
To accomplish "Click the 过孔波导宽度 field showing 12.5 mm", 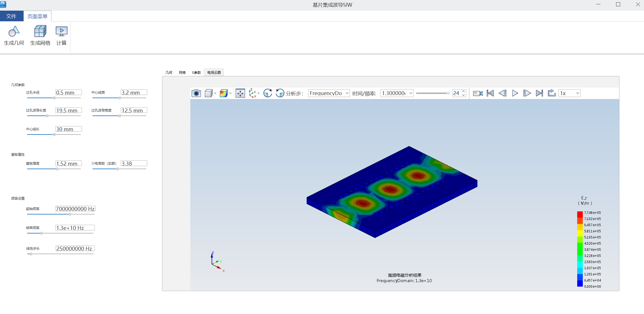I will click(x=134, y=110).
